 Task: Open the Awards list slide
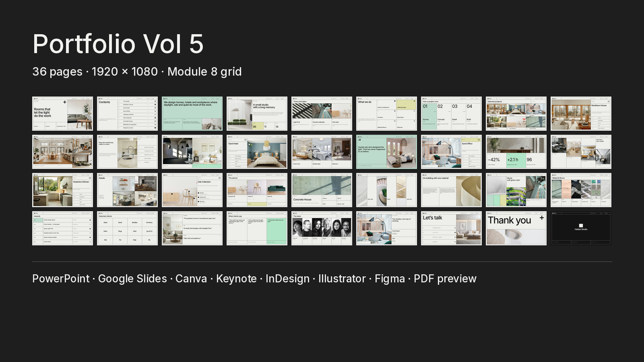click(x=62, y=228)
